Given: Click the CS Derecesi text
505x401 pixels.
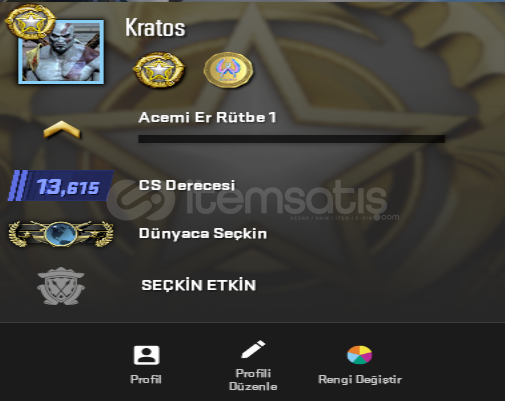Looking at the screenshot, I should click(187, 185).
